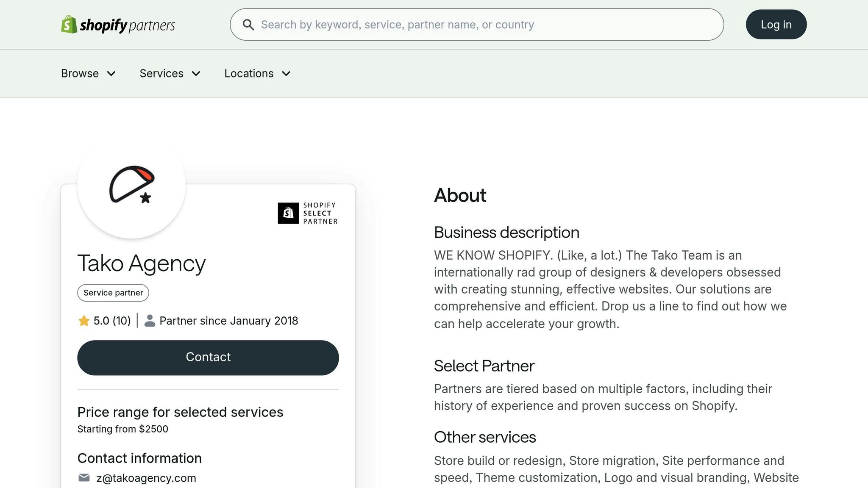The width and height of the screenshot is (868, 488).
Task: Click the magnifying glass search icon
Action: tap(248, 25)
